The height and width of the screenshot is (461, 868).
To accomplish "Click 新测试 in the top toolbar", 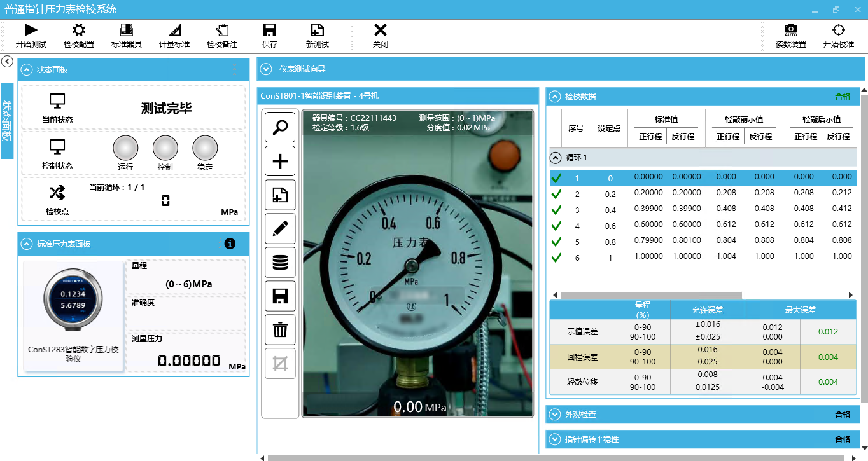I will tap(317, 35).
